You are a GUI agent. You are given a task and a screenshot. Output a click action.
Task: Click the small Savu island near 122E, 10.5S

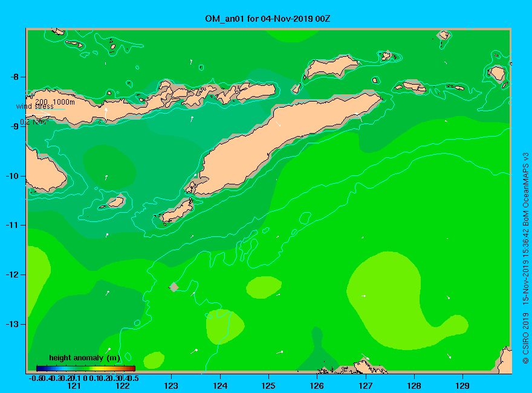tap(115, 202)
